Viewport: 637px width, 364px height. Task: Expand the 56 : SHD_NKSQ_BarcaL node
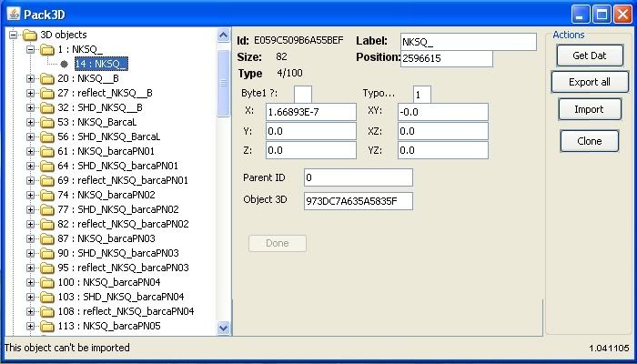click(30, 136)
